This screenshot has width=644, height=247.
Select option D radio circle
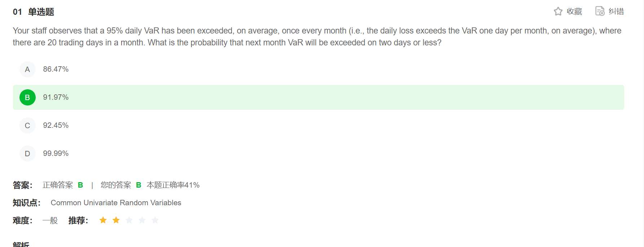click(27, 154)
